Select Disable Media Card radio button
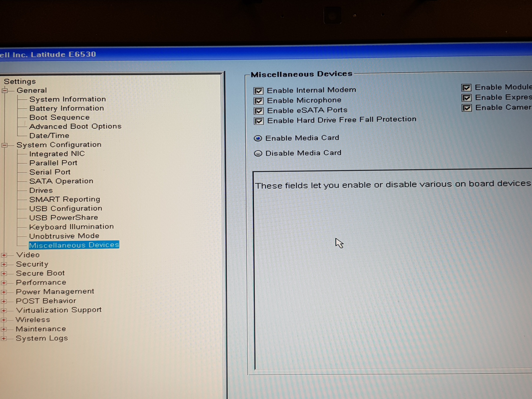This screenshot has height=399, width=532. point(258,153)
